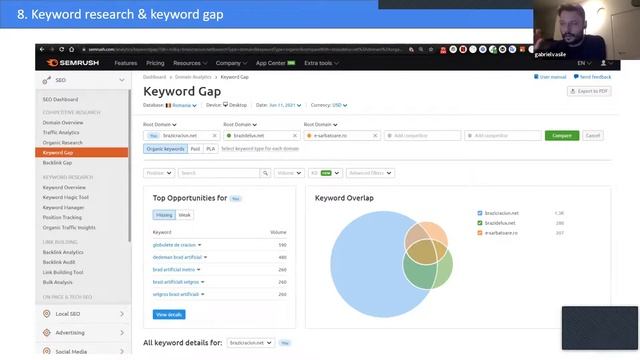Open the Advanced filters dropdown
Image resolution: width=640 pixels, height=360 pixels.
[x=370, y=173]
